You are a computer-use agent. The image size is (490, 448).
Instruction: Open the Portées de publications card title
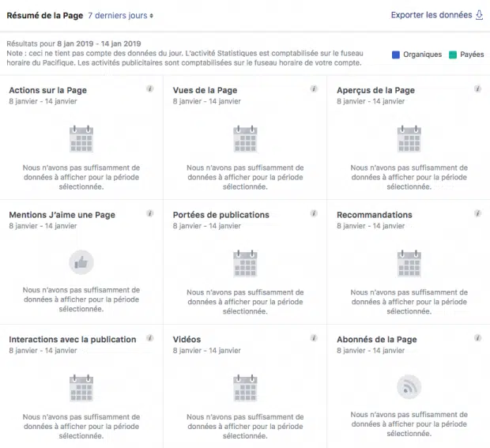point(221,215)
